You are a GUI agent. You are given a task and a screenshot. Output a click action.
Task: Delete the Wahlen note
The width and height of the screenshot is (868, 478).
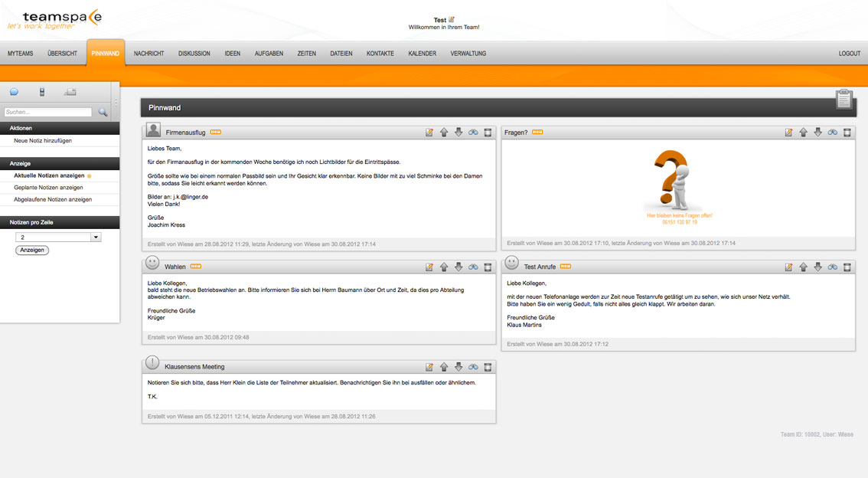(x=488, y=267)
